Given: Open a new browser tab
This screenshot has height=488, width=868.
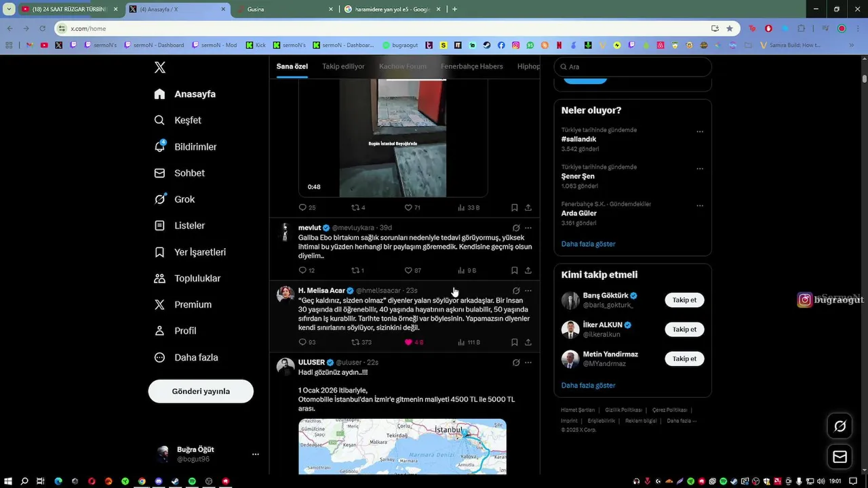Looking at the screenshot, I should 454,9.
